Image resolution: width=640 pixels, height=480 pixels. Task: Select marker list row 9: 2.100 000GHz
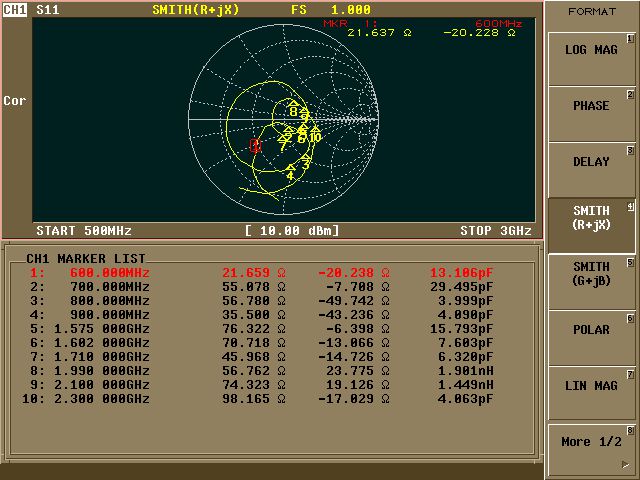[x=261, y=384]
